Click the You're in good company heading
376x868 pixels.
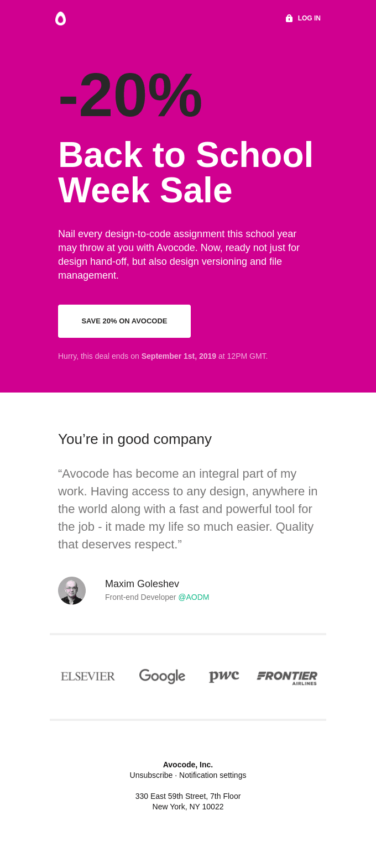pyautogui.click(x=135, y=439)
